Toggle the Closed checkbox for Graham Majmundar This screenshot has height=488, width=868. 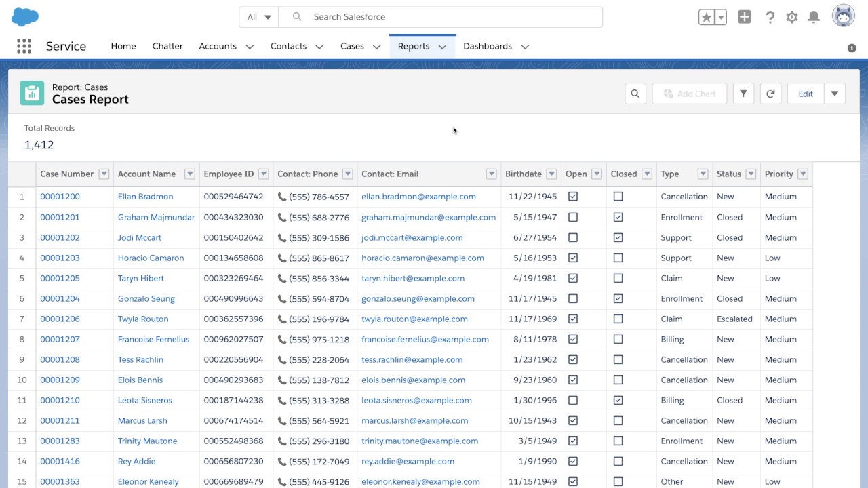point(618,217)
